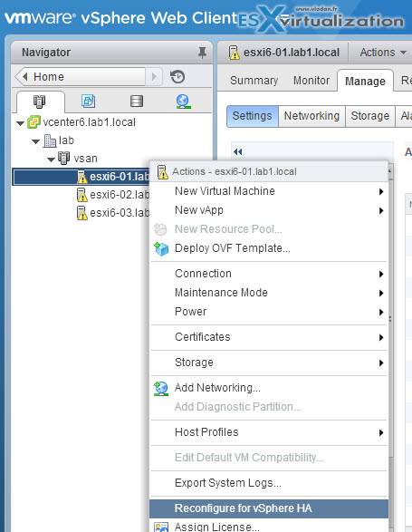This screenshot has height=532, width=412.
Task: Click the lab datacenter icon
Action: (50, 140)
